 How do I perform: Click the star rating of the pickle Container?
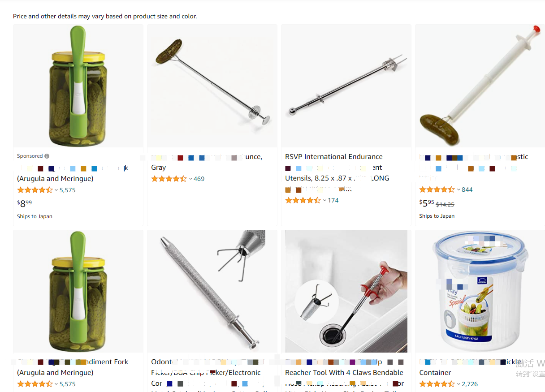(x=437, y=384)
